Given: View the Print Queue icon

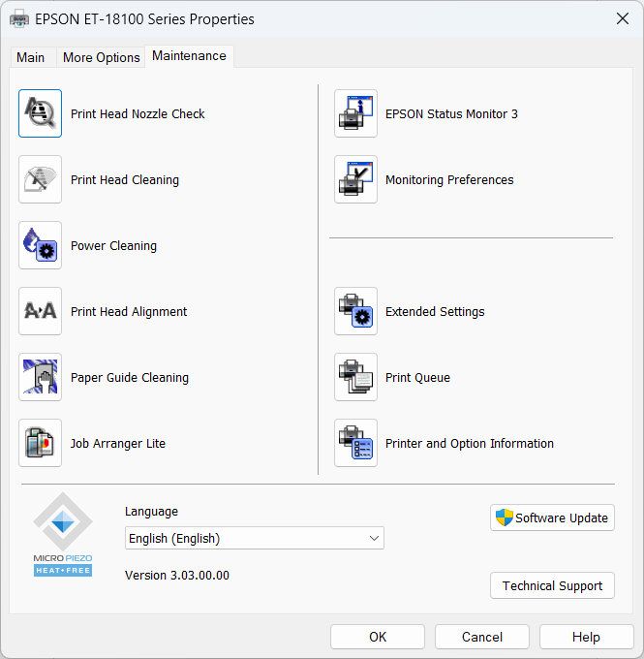Looking at the screenshot, I should pos(355,377).
